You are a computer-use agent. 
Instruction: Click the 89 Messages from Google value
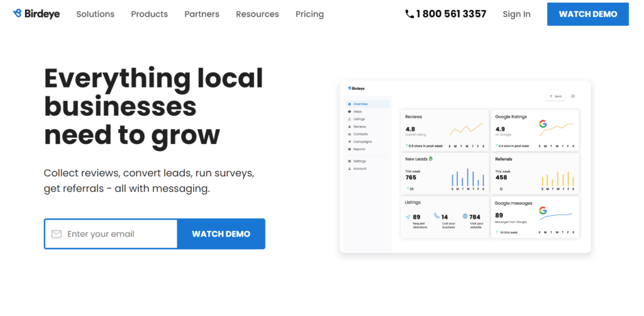pyautogui.click(x=499, y=215)
